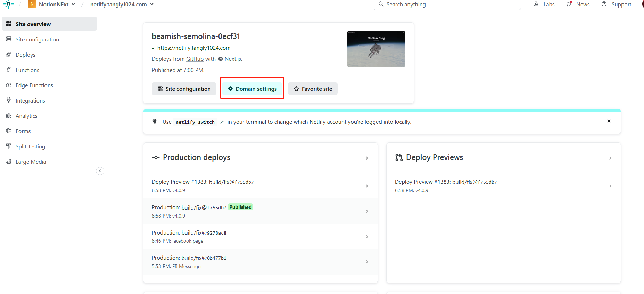Click the Favorite site button

[x=313, y=89]
